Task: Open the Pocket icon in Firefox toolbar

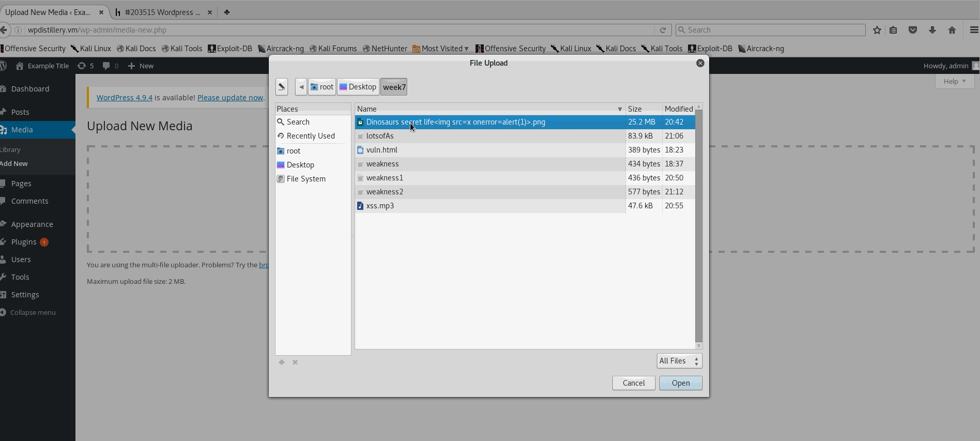Action: (x=913, y=30)
